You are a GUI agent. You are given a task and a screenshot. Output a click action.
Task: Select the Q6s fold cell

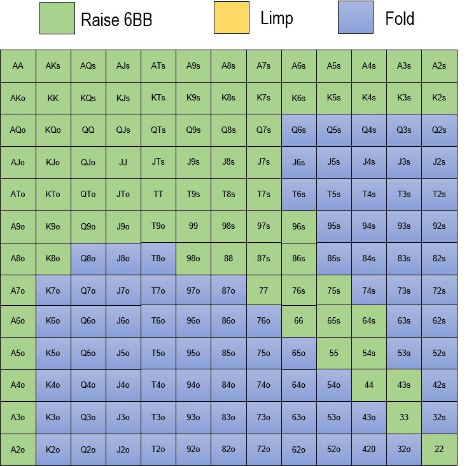click(x=299, y=130)
